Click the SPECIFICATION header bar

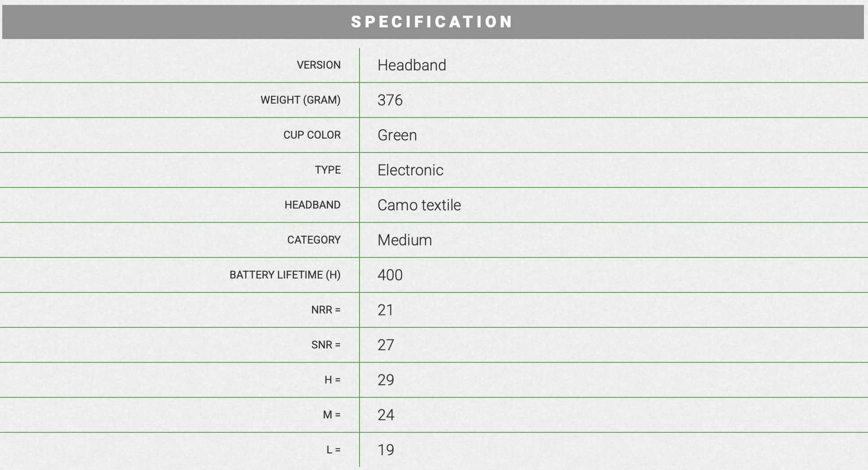433,22
